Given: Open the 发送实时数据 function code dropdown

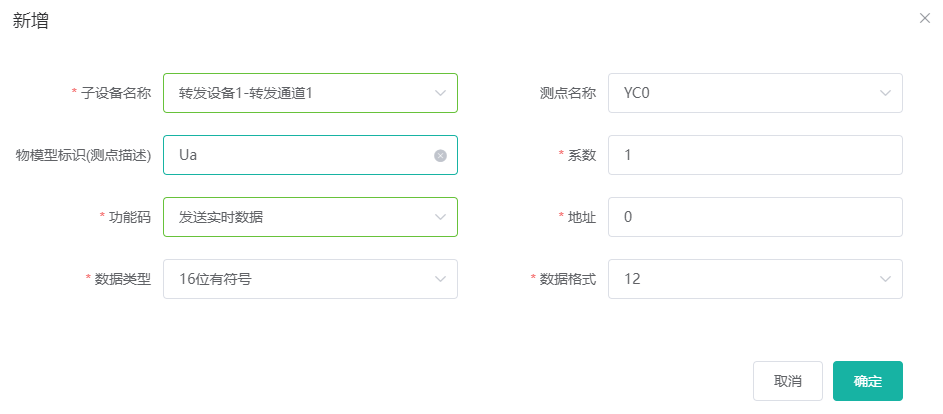Looking at the screenshot, I should [300, 217].
